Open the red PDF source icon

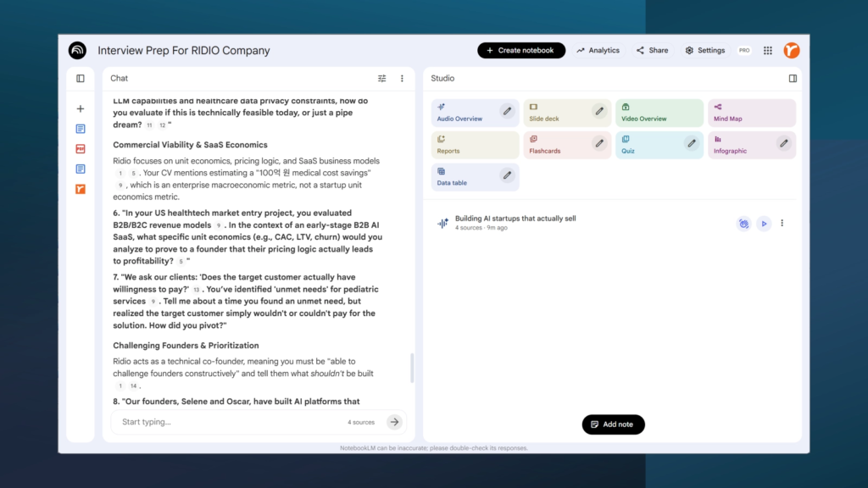81,148
